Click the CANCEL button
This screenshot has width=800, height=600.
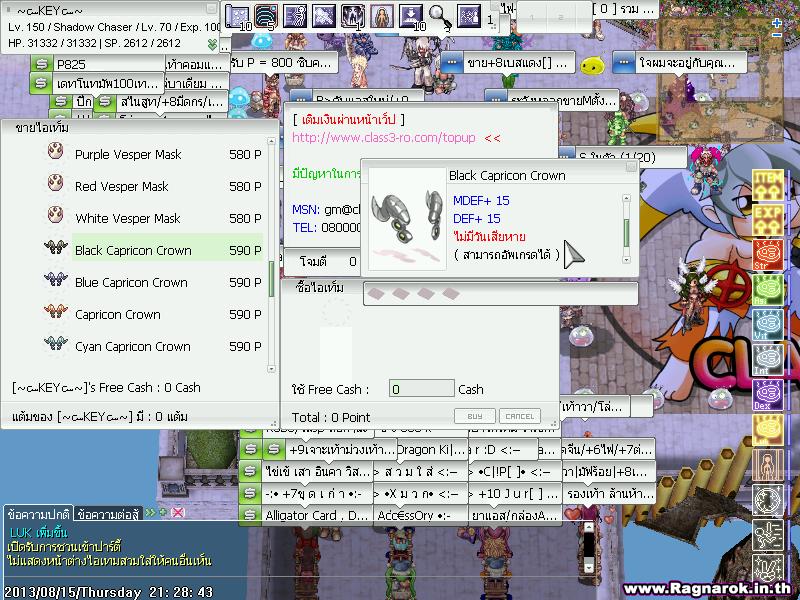pos(519,416)
